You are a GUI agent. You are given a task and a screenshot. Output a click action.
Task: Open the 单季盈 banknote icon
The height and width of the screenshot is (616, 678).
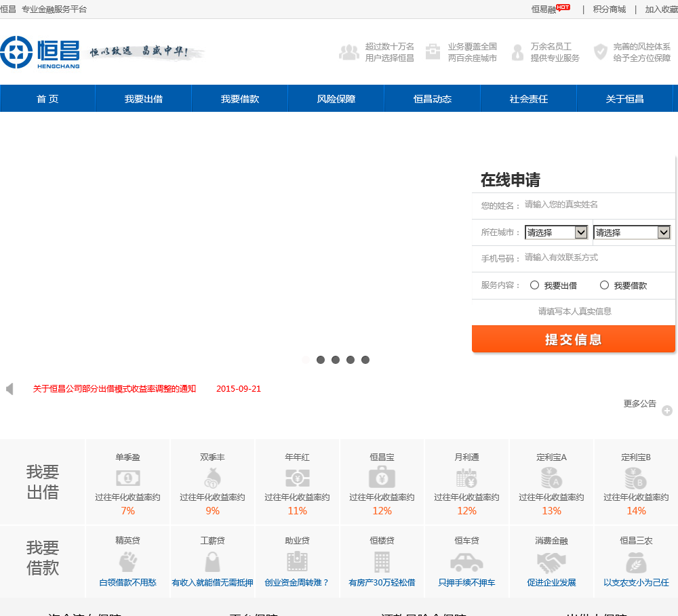tap(127, 478)
